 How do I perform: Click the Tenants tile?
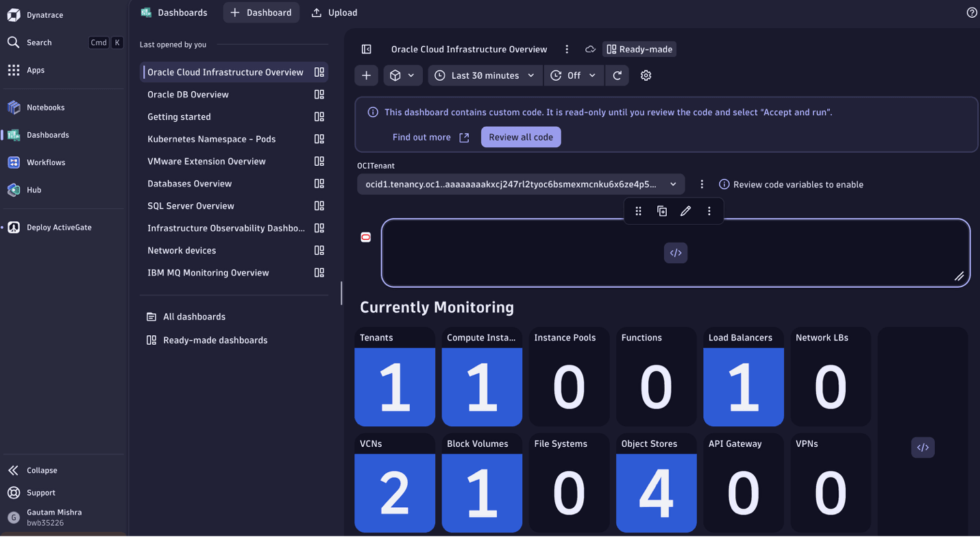click(395, 377)
